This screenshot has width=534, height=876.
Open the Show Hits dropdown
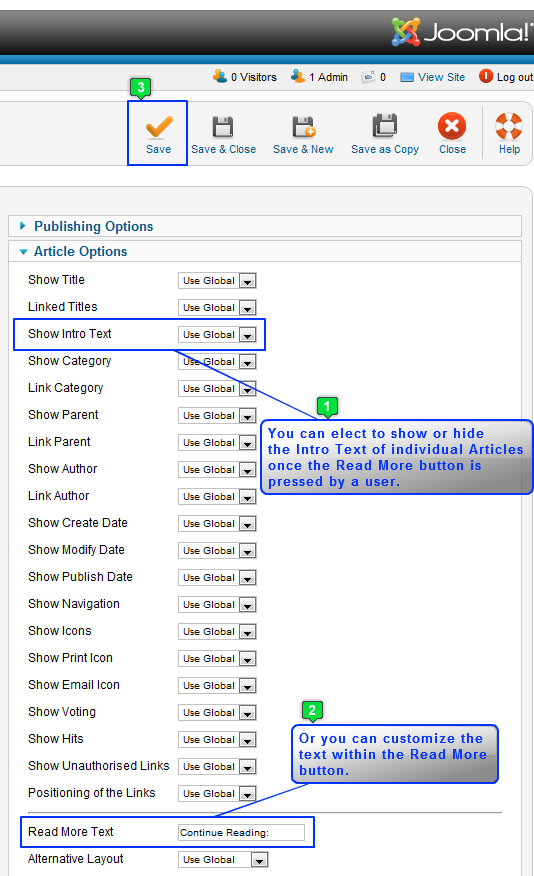tap(217, 740)
